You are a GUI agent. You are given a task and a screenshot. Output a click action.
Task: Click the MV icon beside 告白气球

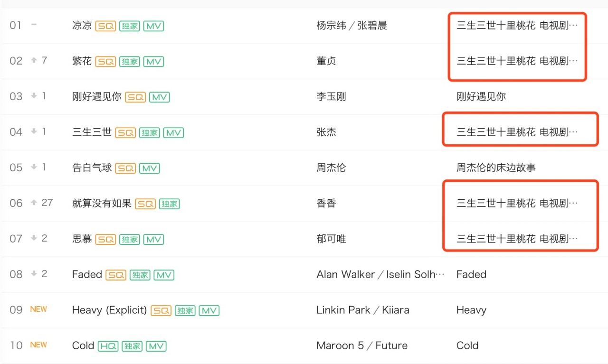click(150, 168)
